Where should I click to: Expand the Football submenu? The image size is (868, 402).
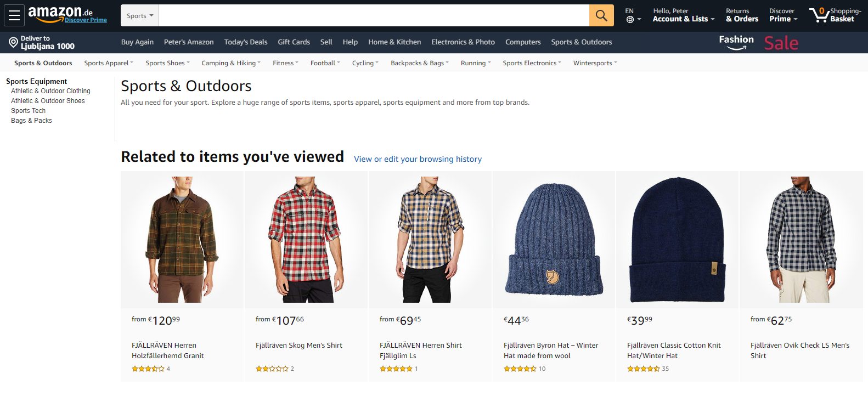(325, 63)
